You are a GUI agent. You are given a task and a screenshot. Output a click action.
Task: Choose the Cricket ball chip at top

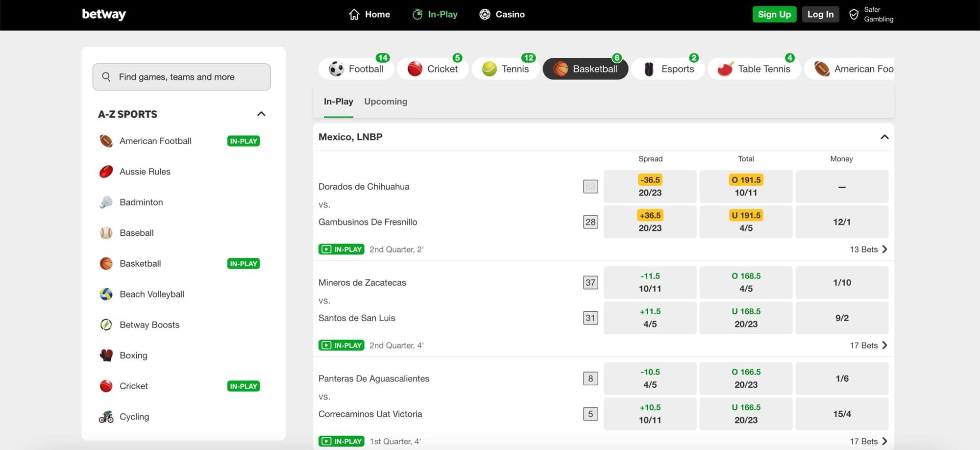[415, 69]
